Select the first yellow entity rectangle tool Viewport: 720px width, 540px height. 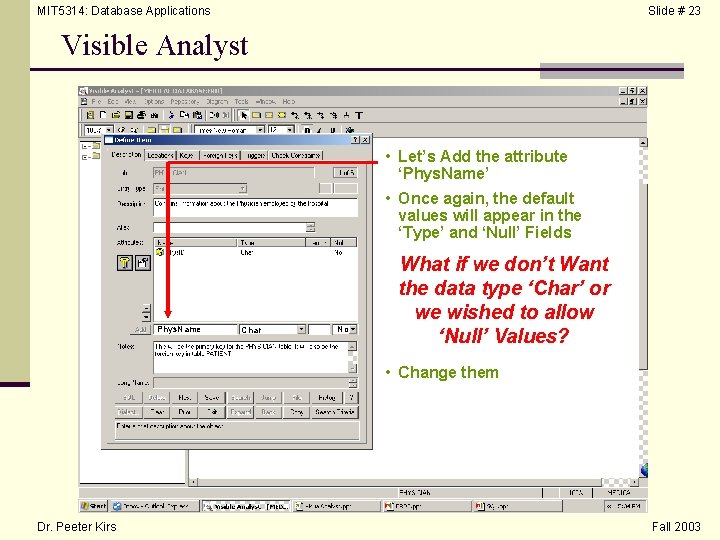(256, 115)
